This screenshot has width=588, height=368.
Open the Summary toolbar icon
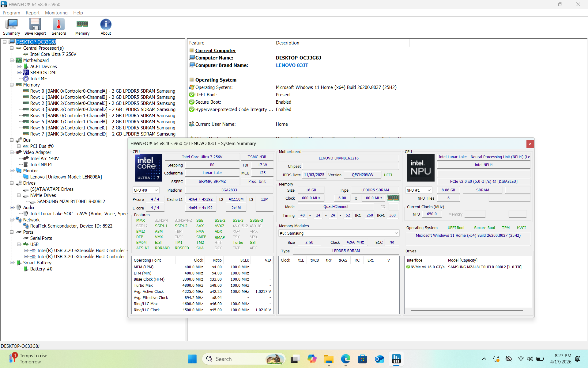[12, 27]
